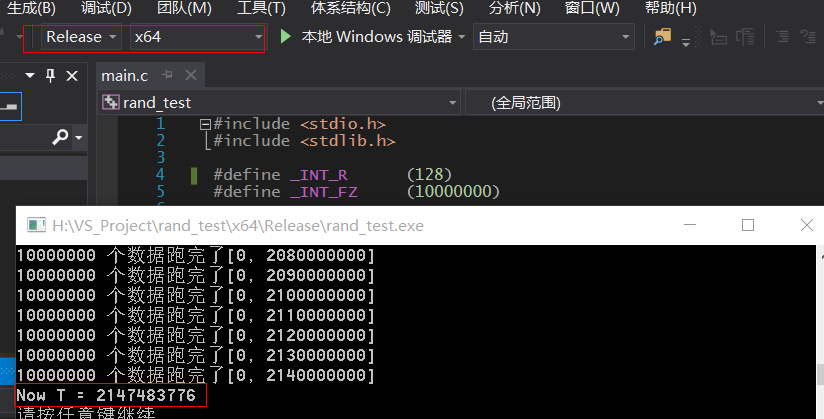Click line number 4 in the gutter

click(160, 175)
